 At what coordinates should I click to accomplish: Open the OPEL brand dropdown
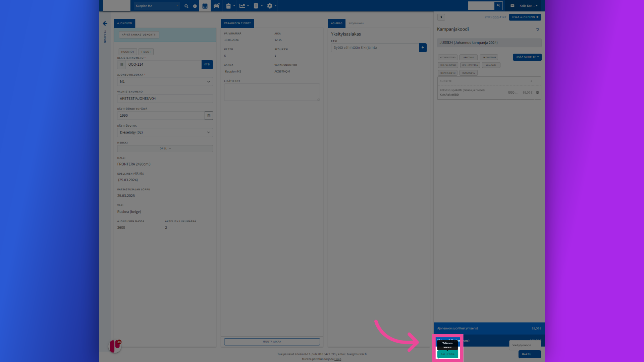[165, 148]
